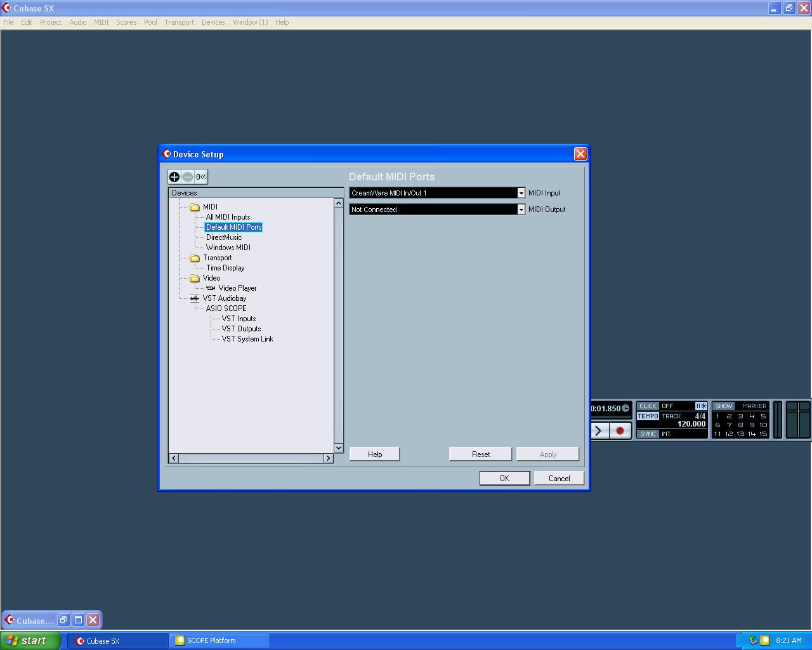Select VST Inputs in device tree
Viewport: 812px width, 650px height.
[x=239, y=319]
